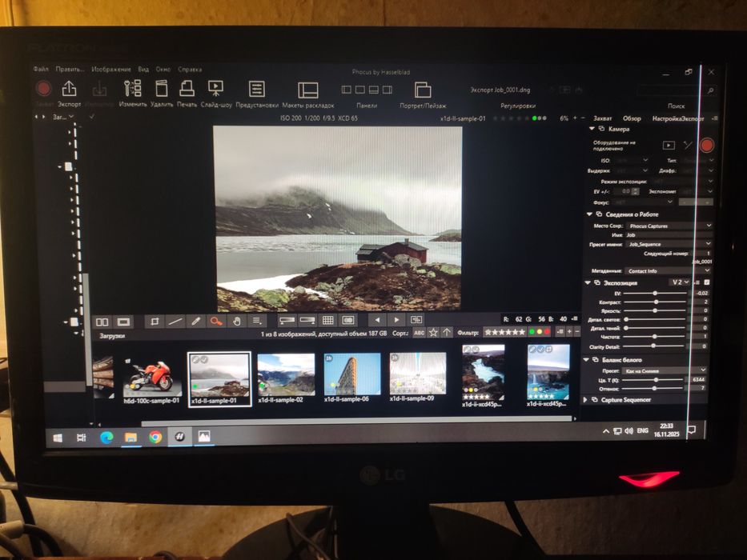Open the Экспозиция V2 version dropdown
Screen dimensions: 747x560
[680, 282]
